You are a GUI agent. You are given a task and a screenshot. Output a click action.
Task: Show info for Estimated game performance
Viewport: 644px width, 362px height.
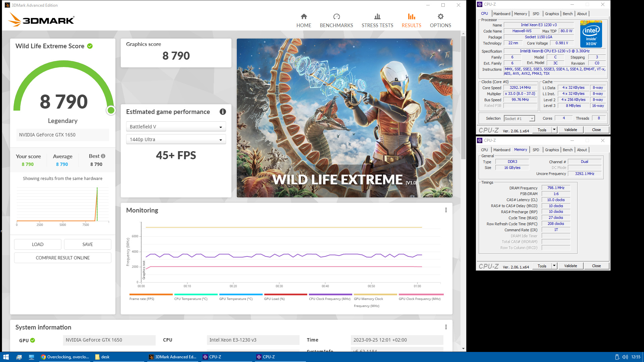coord(223,112)
